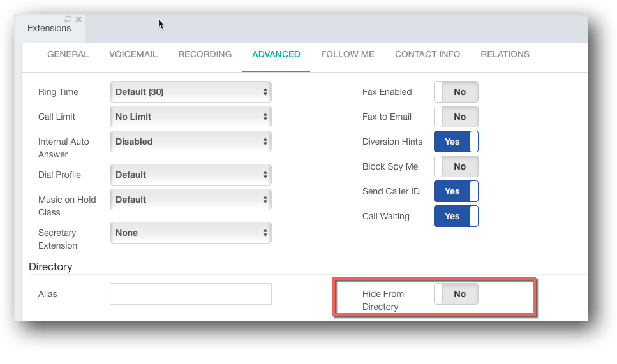Viewport: 617px width, 364px height.
Task: Open the Relations tab
Action: (x=505, y=54)
